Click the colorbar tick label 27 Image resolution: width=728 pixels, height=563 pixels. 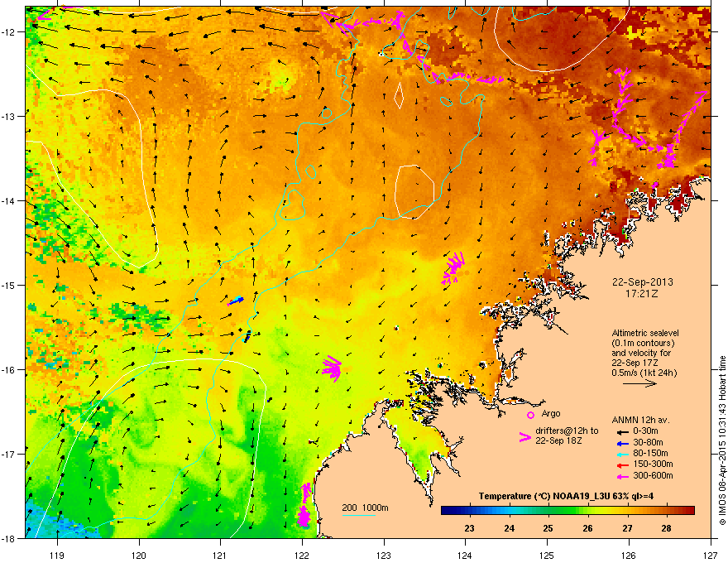click(x=627, y=528)
